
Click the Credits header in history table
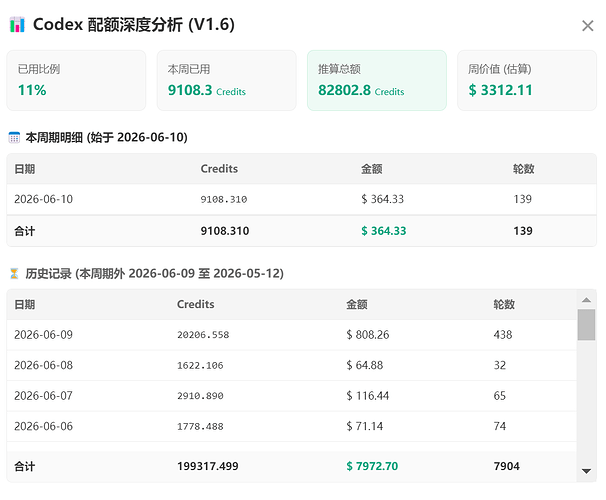tap(196, 304)
